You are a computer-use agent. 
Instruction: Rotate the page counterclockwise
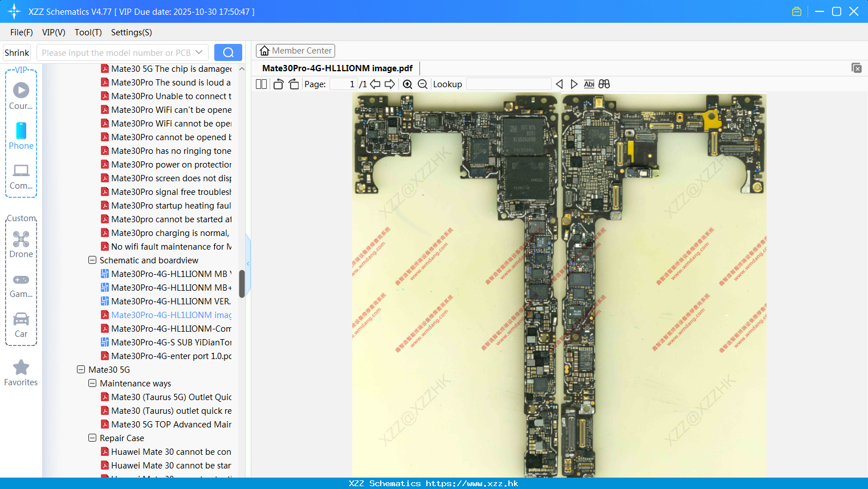[x=278, y=84]
